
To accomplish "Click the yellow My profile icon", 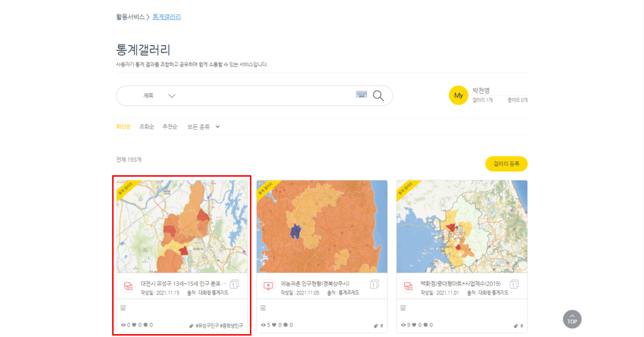I will tap(459, 95).
